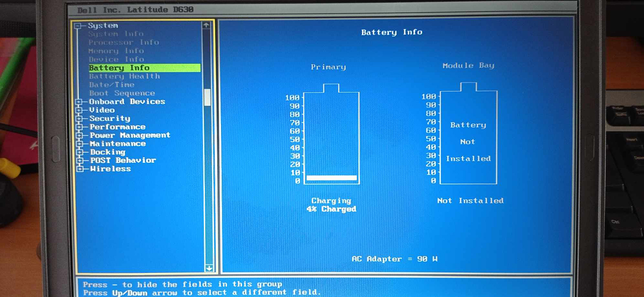The height and width of the screenshot is (297, 644).
Task: Select highlighted Battery Info entry
Action: pyautogui.click(x=144, y=68)
